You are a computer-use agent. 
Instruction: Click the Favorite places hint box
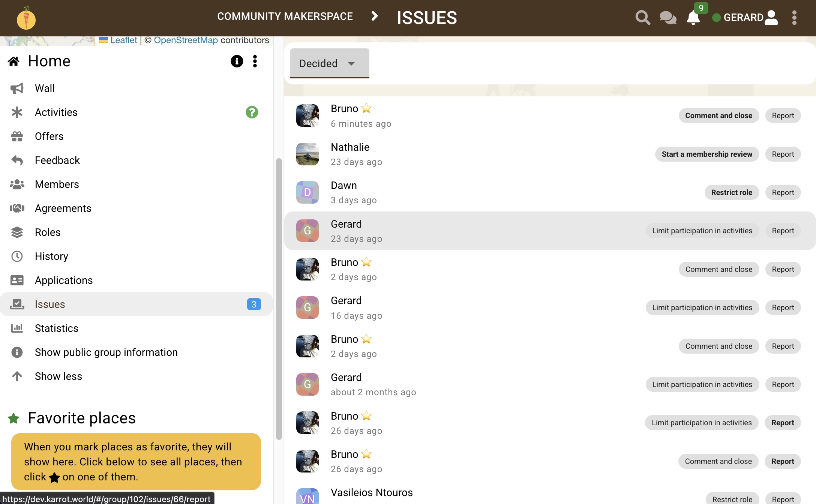[136, 462]
